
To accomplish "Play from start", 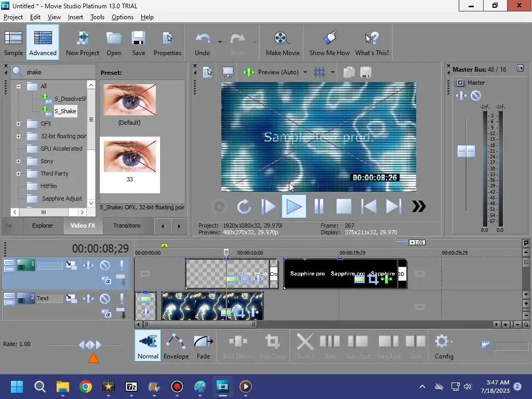I will click(x=269, y=206).
